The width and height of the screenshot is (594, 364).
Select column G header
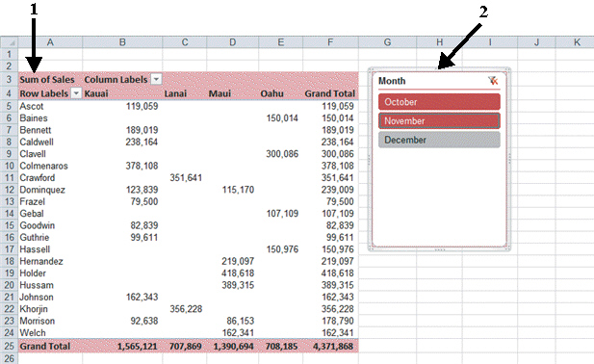tap(387, 42)
